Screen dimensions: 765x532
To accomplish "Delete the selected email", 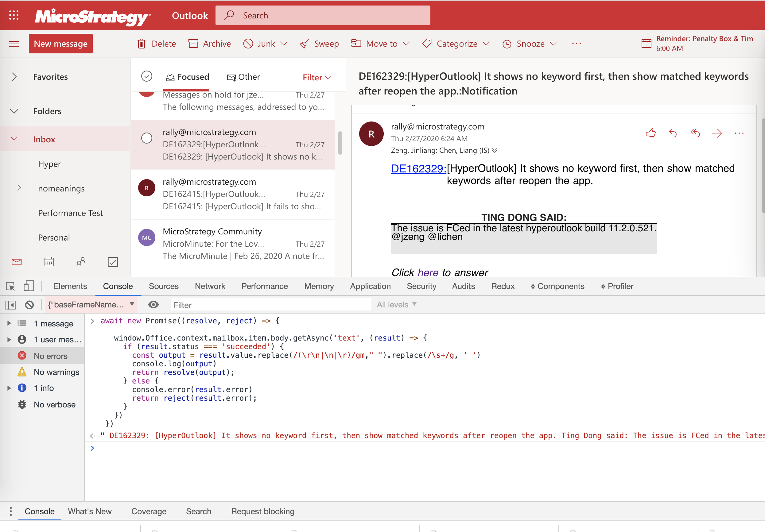I will (156, 43).
